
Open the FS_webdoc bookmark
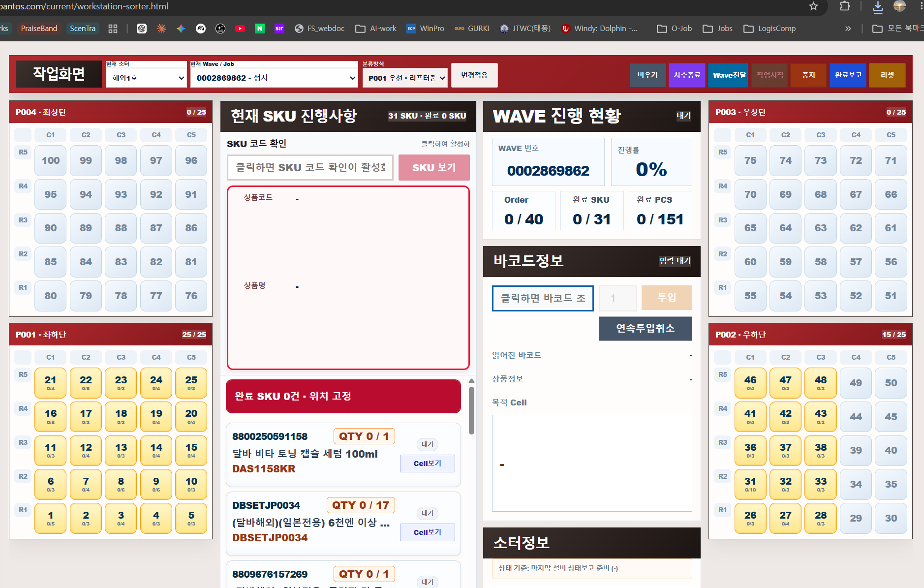[x=320, y=29]
